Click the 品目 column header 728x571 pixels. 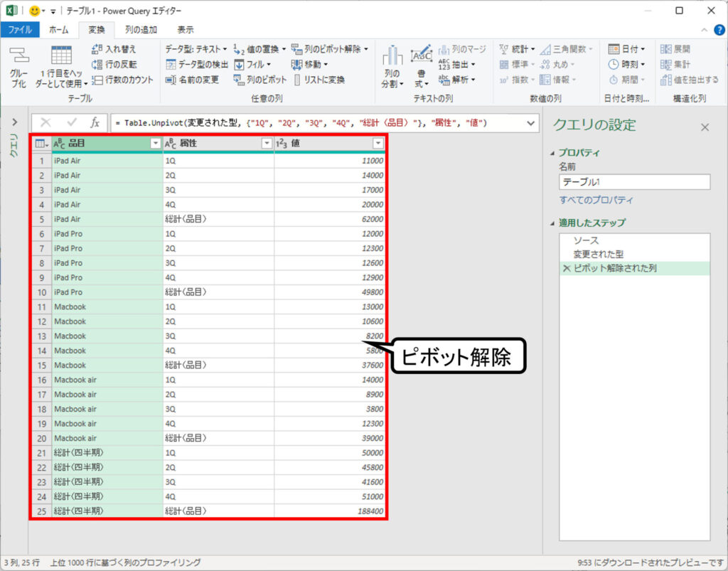[107, 144]
